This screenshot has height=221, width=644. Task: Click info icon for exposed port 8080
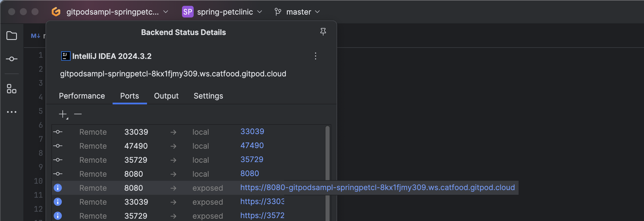[x=58, y=188]
